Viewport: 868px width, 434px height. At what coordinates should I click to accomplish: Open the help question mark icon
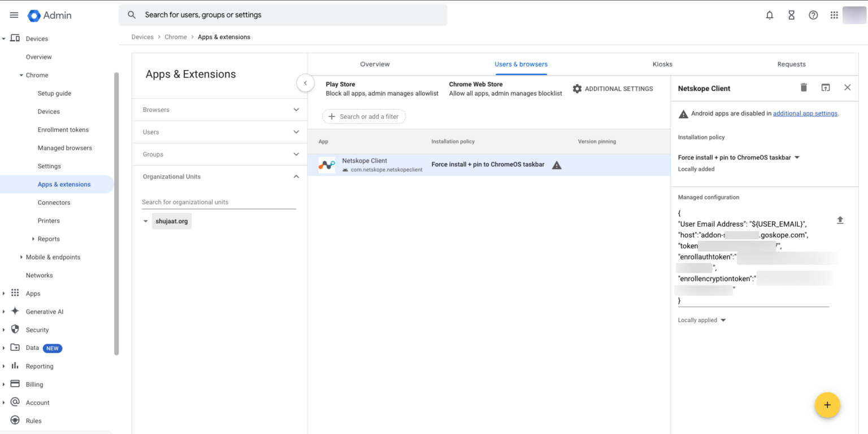813,15
